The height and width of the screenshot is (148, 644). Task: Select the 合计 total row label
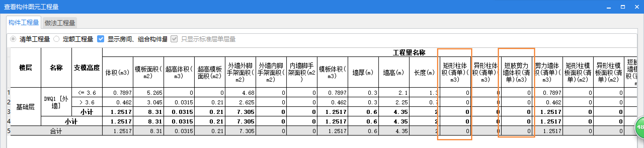[56, 131]
